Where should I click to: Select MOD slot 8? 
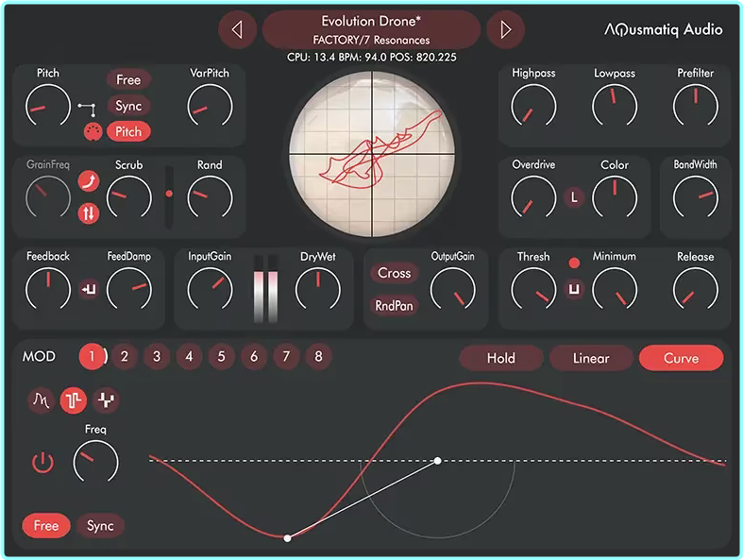(318, 356)
